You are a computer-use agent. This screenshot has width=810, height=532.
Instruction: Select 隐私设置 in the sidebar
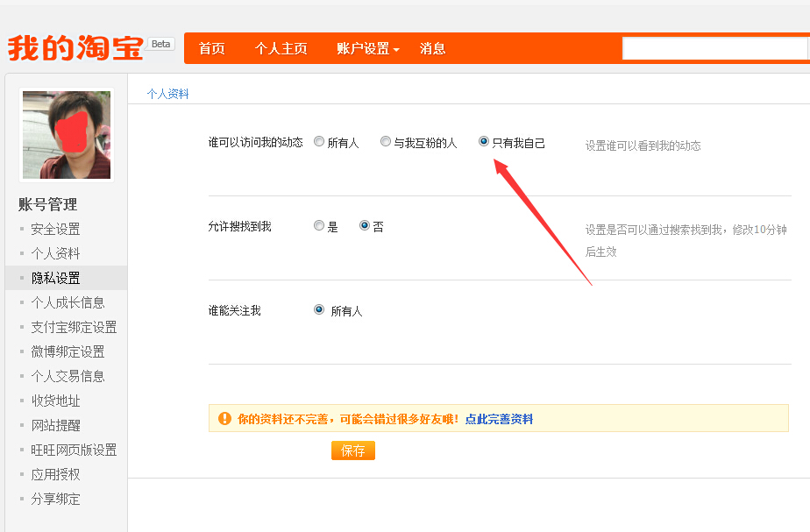pyautogui.click(x=55, y=279)
